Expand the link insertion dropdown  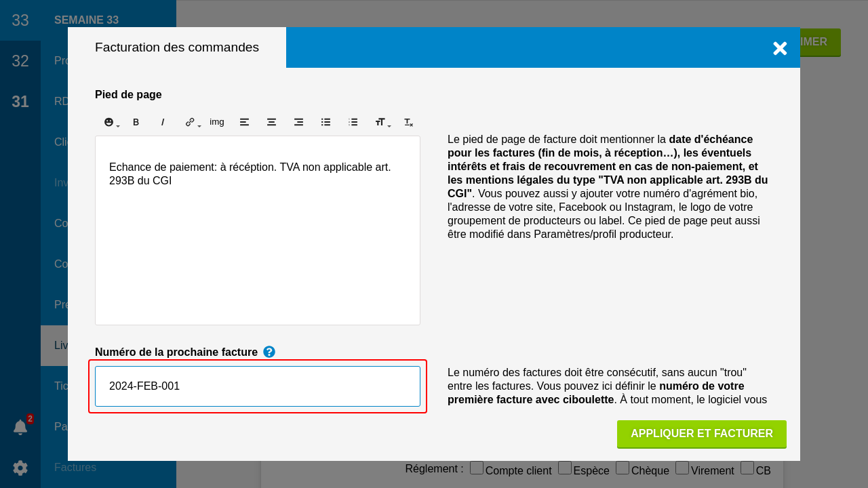(193, 122)
